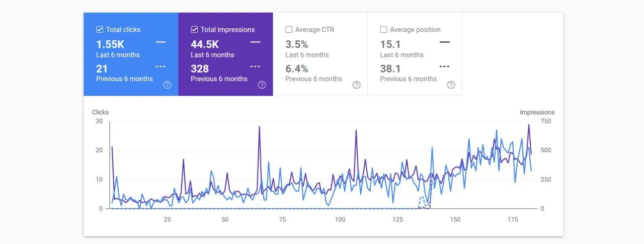Click the 30 clicks axis value

pyautogui.click(x=99, y=121)
